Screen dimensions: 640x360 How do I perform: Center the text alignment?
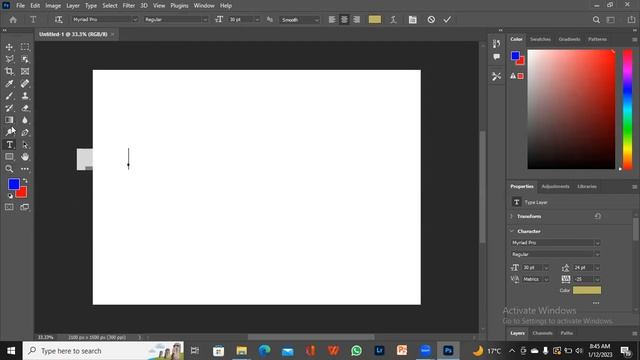point(344,20)
